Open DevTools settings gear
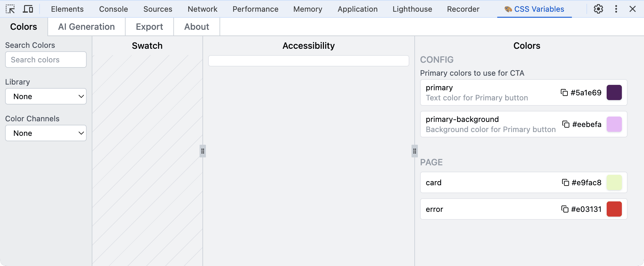 pyautogui.click(x=598, y=9)
